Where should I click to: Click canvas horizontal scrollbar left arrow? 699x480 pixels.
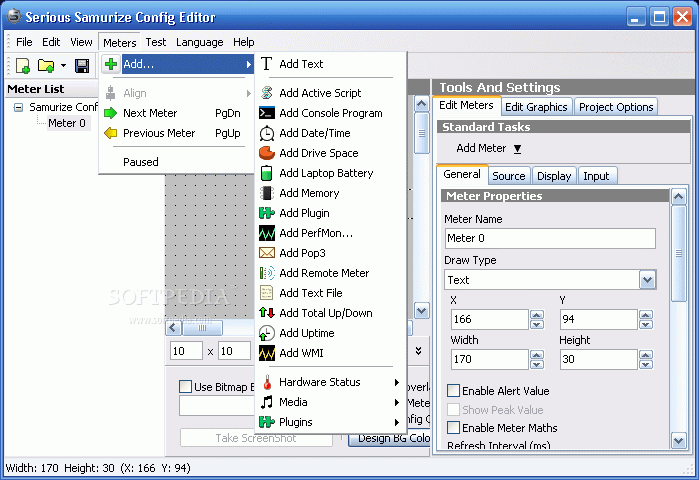click(x=173, y=328)
